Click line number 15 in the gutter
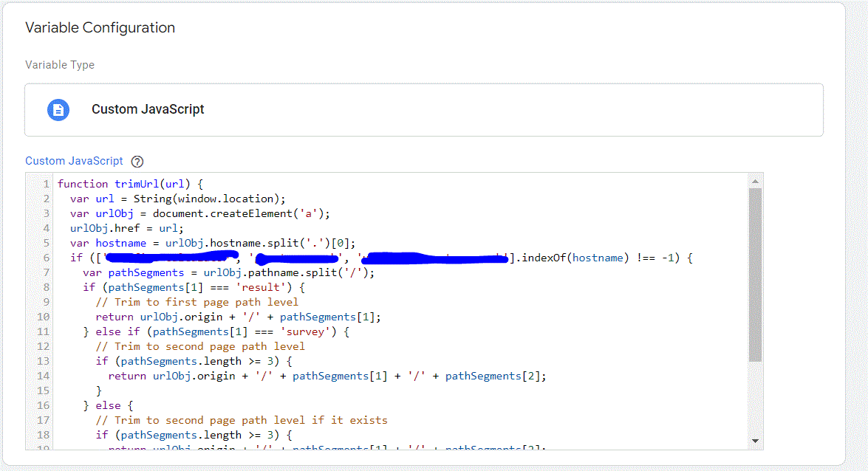868x471 pixels. click(x=43, y=391)
